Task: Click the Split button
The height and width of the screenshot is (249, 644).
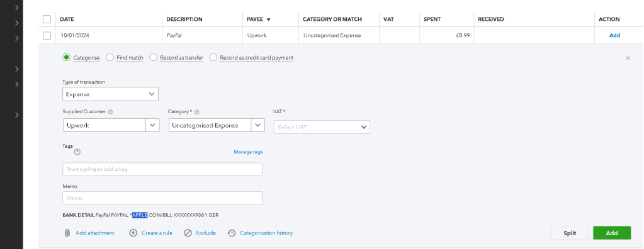Action: [570, 233]
